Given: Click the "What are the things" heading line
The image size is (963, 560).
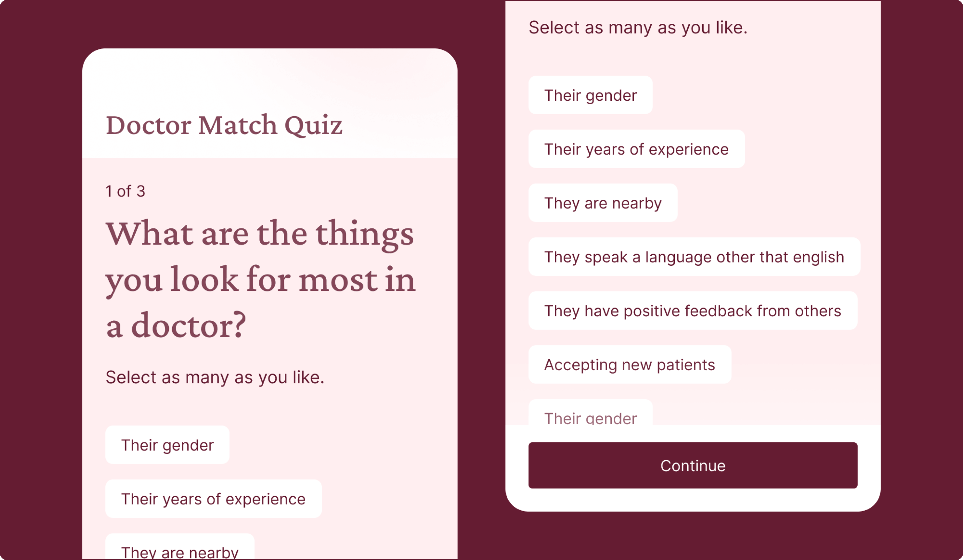Looking at the screenshot, I should click(x=260, y=234).
